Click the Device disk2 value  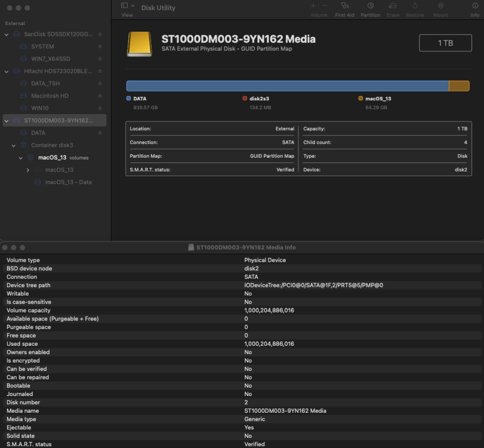pos(461,170)
